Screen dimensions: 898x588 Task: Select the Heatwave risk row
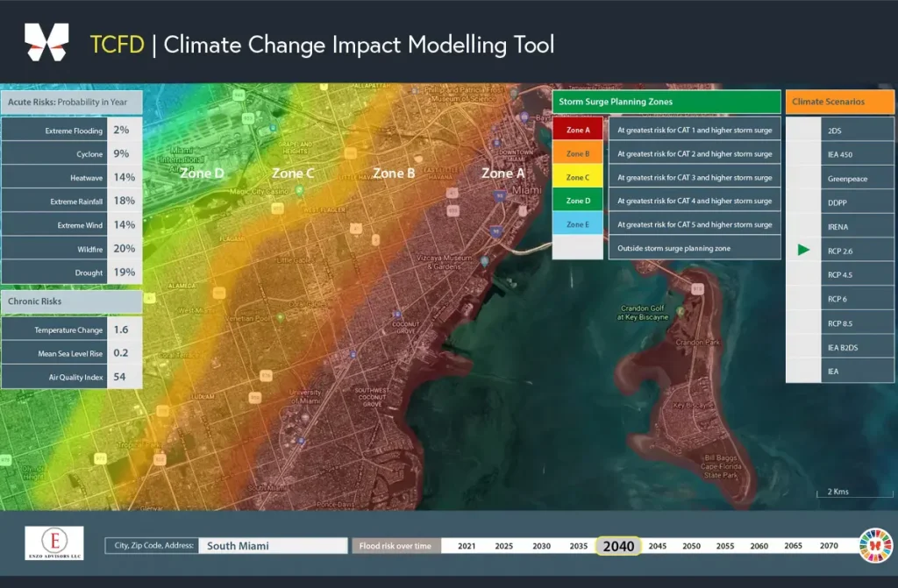tap(72, 178)
